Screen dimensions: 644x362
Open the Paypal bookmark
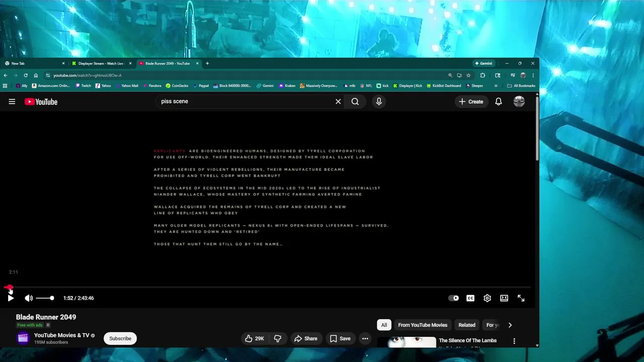(x=200, y=86)
